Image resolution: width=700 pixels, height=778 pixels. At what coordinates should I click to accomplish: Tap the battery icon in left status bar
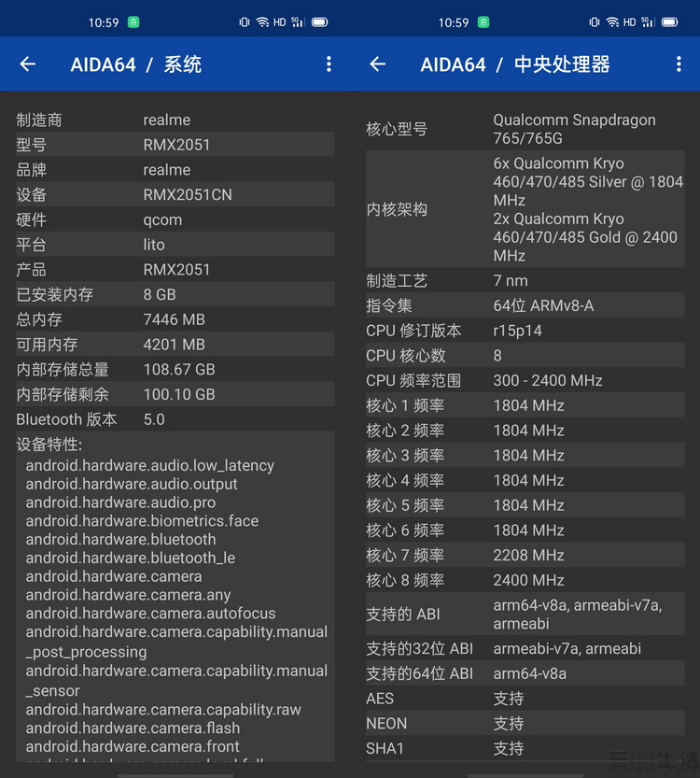320,22
